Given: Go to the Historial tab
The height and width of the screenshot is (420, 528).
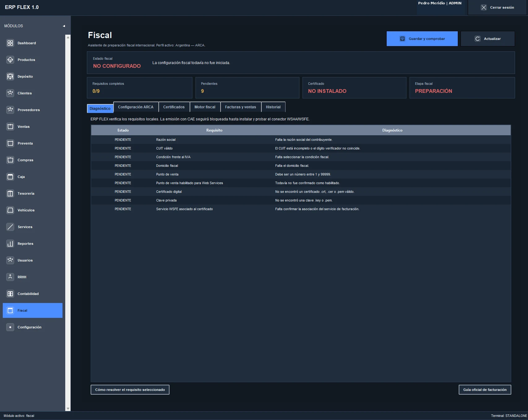Looking at the screenshot, I should 273,107.
